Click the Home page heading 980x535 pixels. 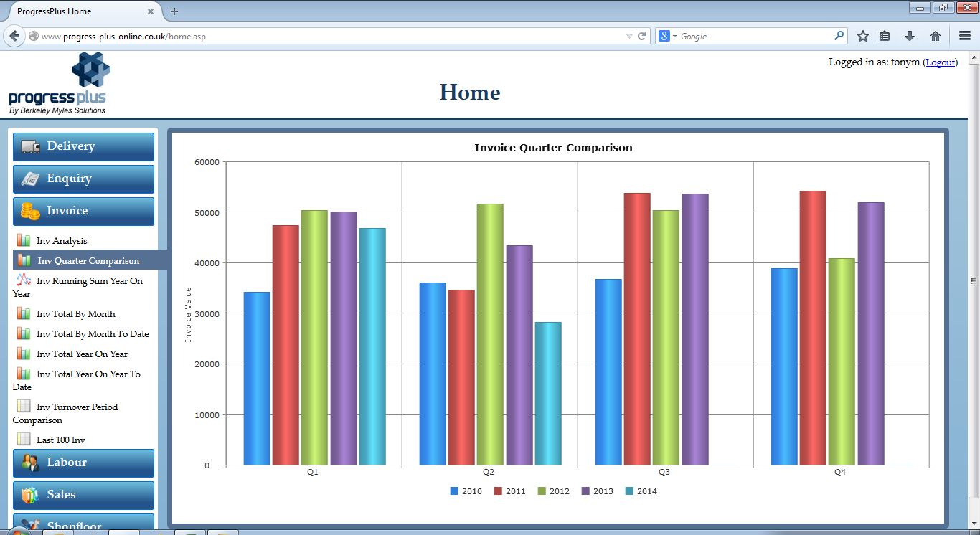tap(470, 92)
